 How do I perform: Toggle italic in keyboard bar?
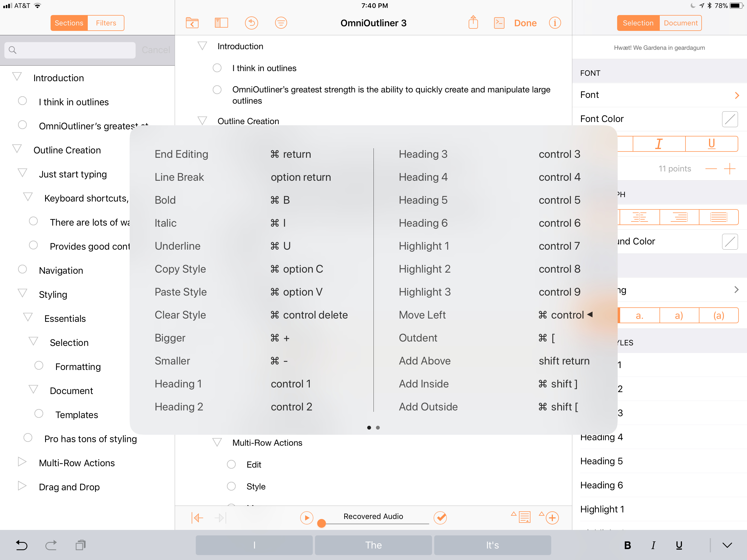tap(653, 545)
